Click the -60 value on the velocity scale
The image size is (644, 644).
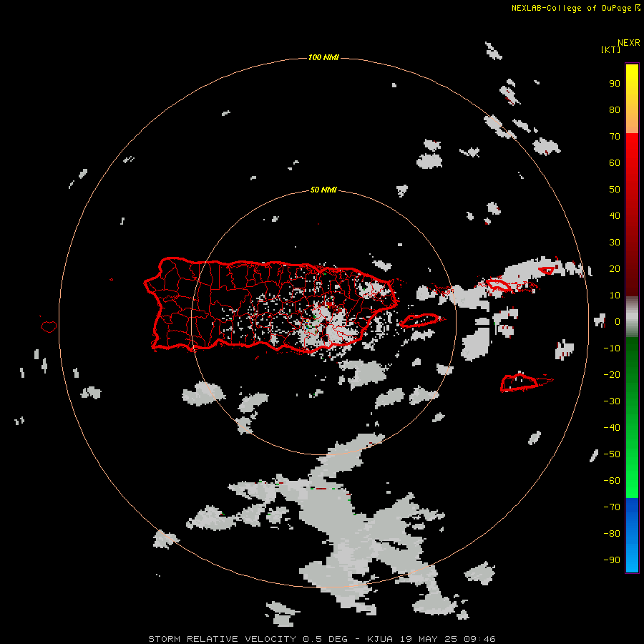tap(612, 481)
